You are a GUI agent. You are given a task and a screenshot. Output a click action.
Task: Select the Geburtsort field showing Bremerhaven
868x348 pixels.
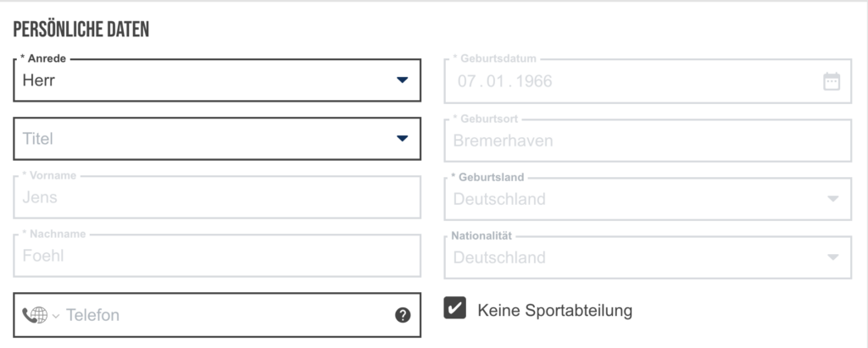(x=648, y=141)
